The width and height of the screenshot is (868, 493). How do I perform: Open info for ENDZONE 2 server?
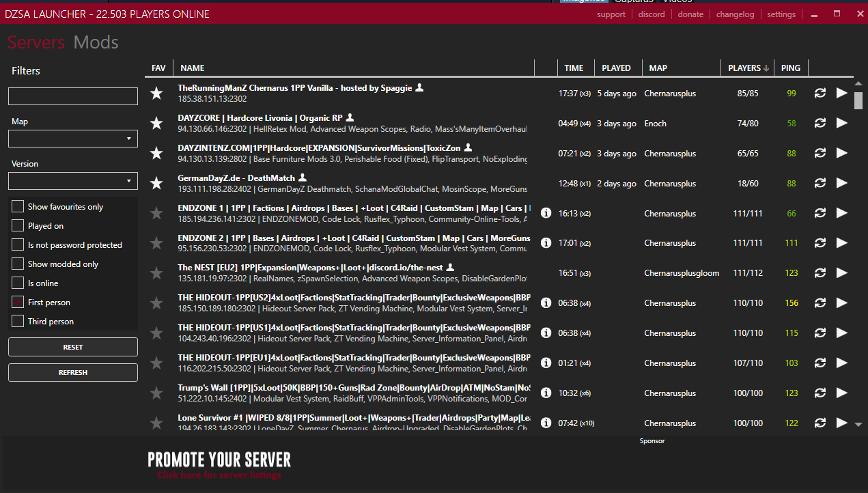(546, 242)
